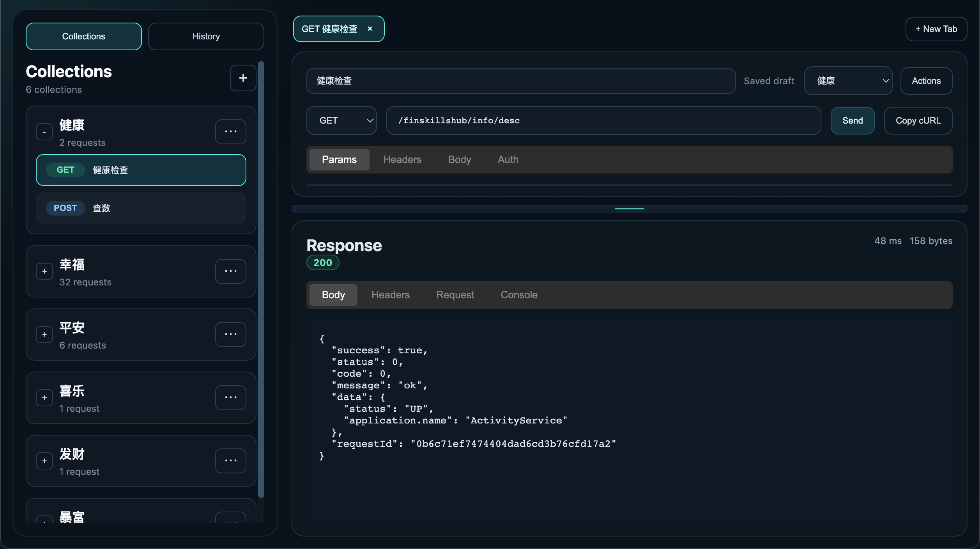Click the plus icon to add collection

[243, 78]
